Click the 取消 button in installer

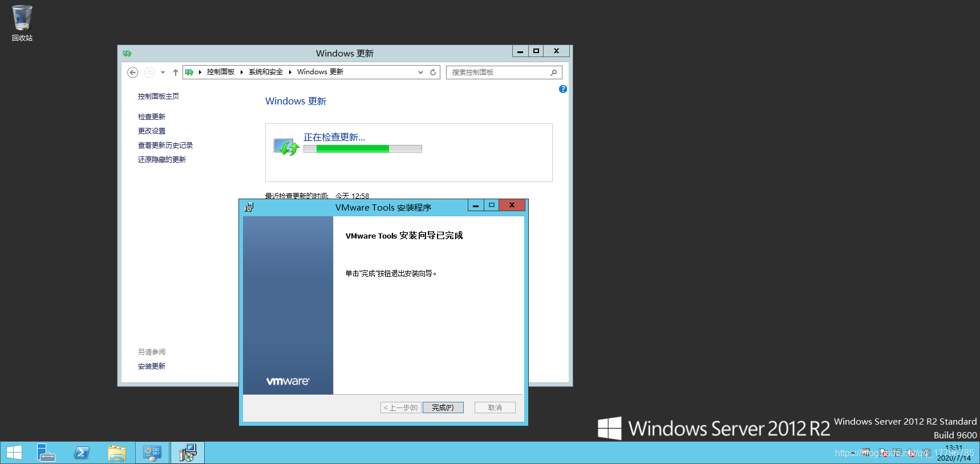pos(495,407)
